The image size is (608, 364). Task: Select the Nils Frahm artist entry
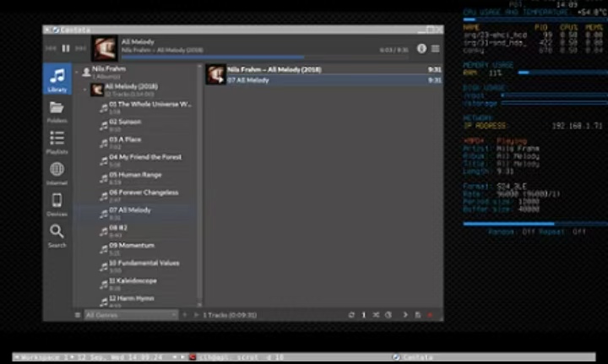pyautogui.click(x=138, y=72)
